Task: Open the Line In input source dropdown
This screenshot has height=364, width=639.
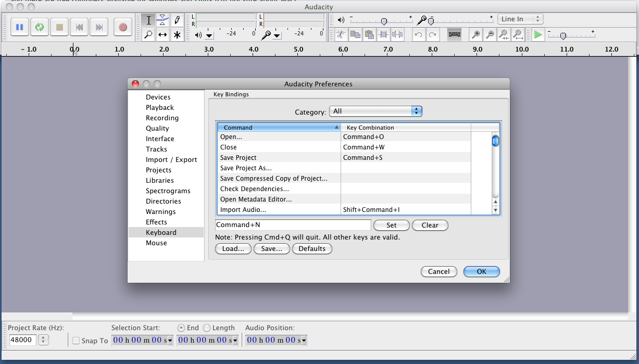Action: (520, 19)
